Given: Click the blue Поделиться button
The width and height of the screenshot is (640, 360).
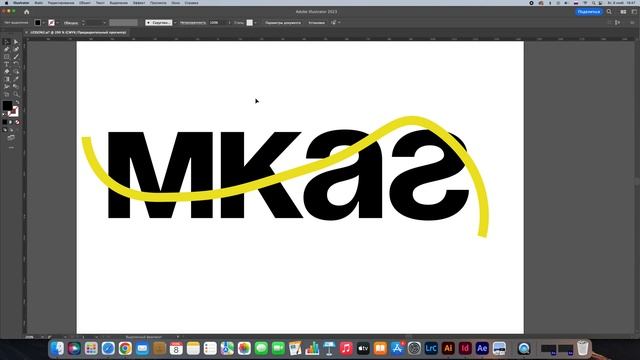Looking at the screenshot, I should [589, 12].
